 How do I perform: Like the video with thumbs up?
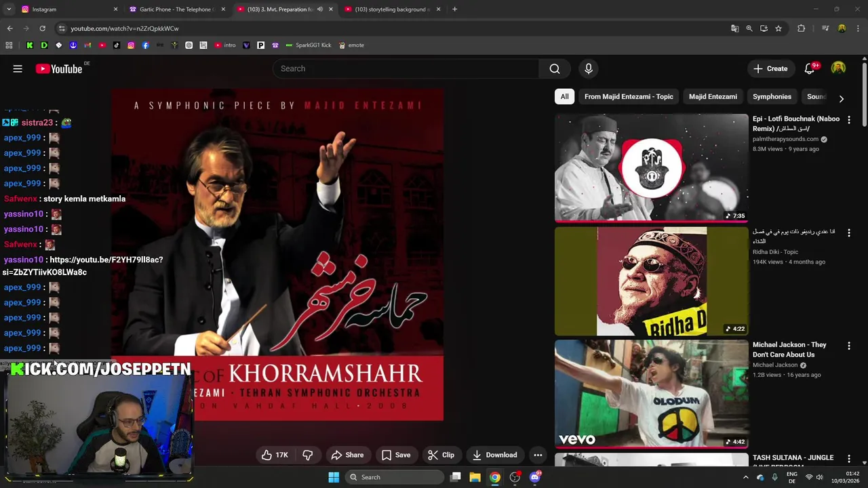tap(275, 455)
